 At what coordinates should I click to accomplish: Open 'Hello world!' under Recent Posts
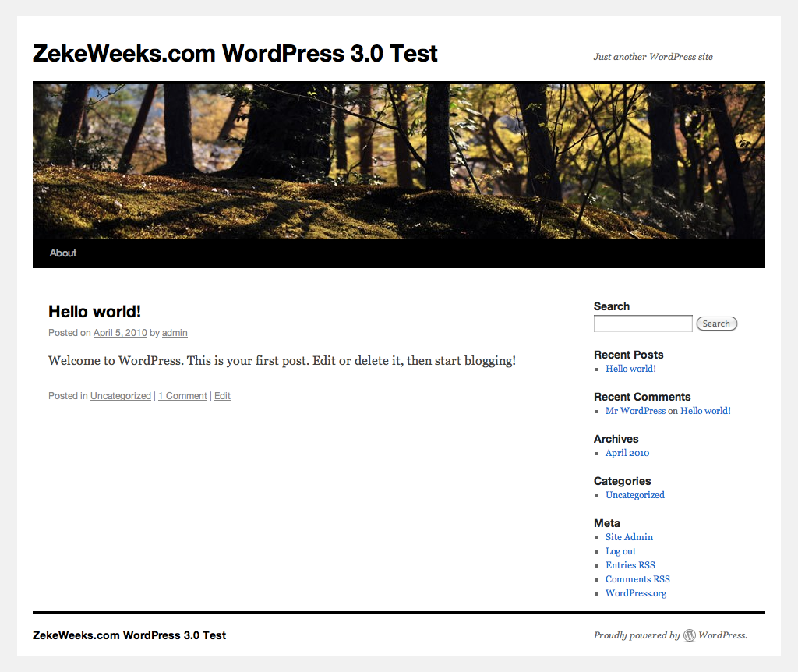(630, 369)
